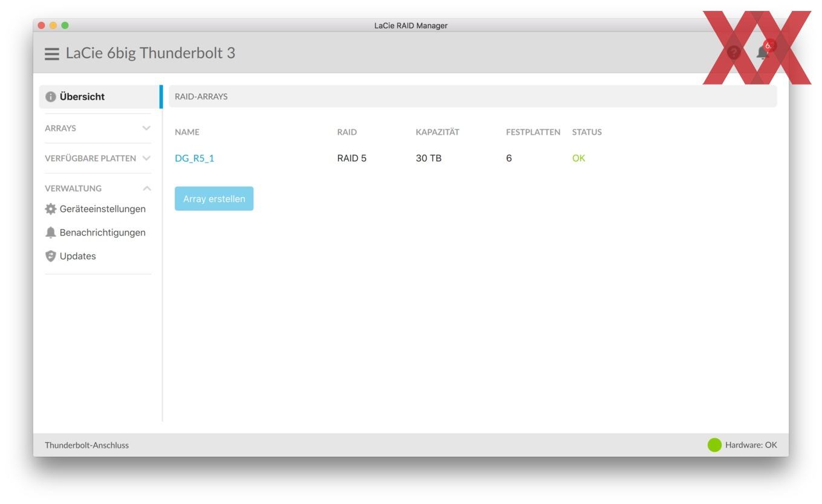Open the hamburger menu icon
Screen dimensions: 822x504
(53, 54)
